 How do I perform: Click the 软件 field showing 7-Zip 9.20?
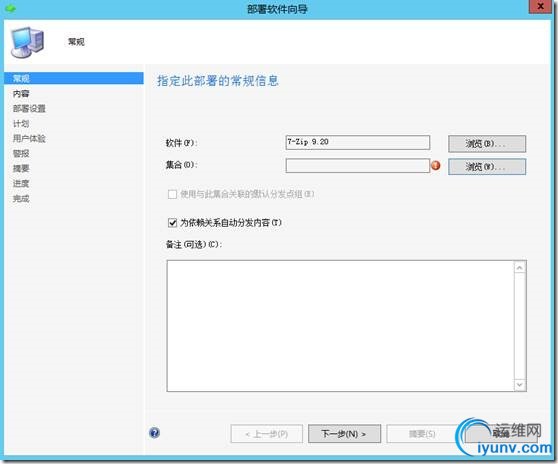click(358, 142)
